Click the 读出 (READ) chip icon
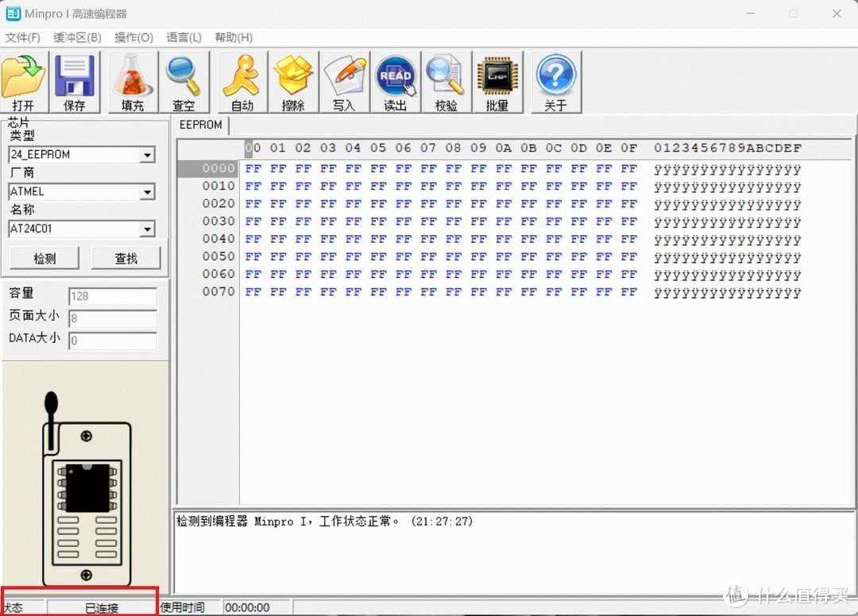The height and width of the screenshot is (616, 858). [396, 83]
